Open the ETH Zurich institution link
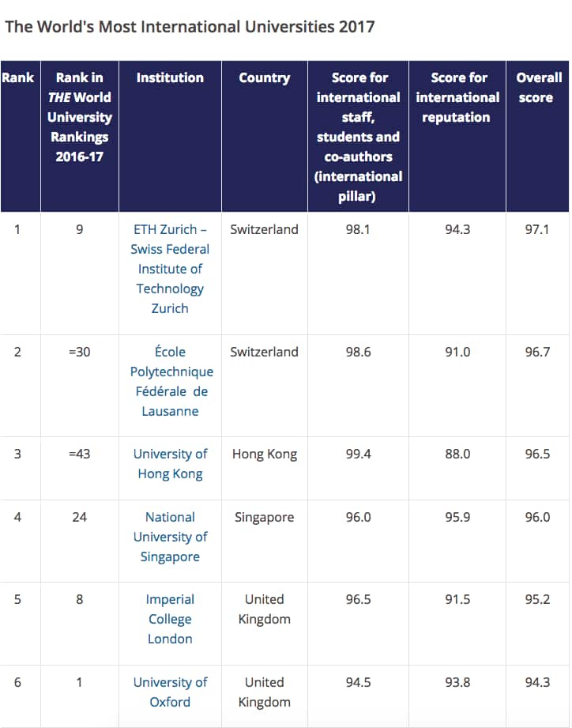The height and width of the screenshot is (728, 572). [x=170, y=269]
